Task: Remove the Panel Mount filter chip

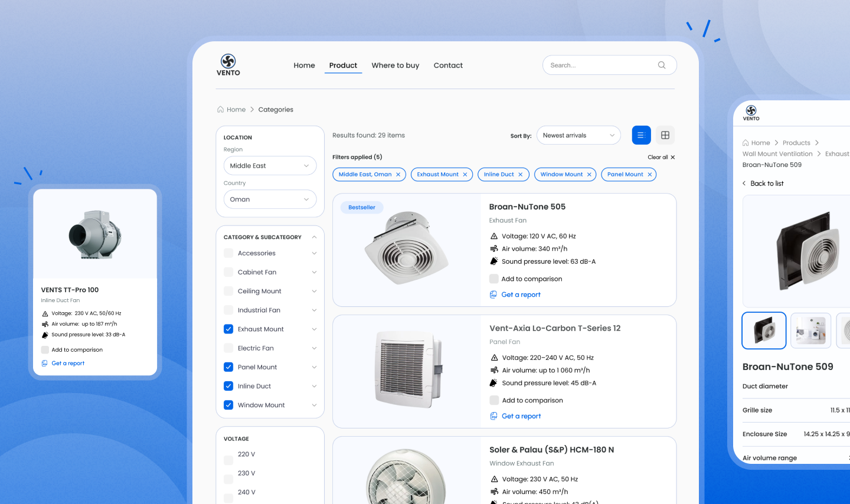Action: [x=649, y=175]
